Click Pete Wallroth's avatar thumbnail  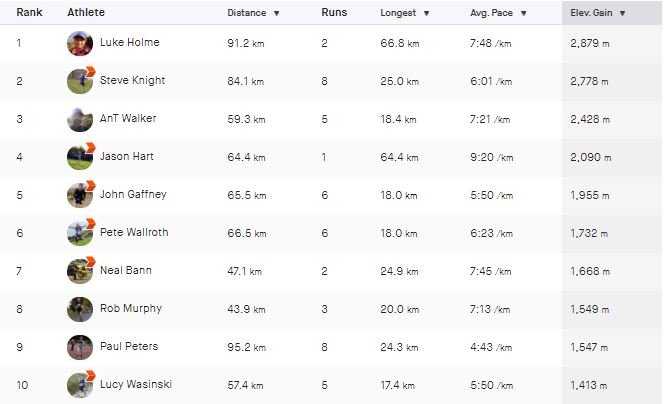(x=80, y=233)
